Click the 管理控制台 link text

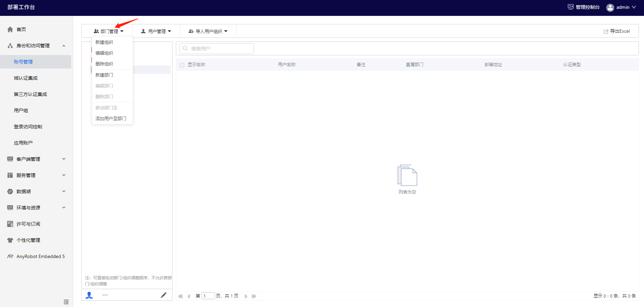coord(588,7)
